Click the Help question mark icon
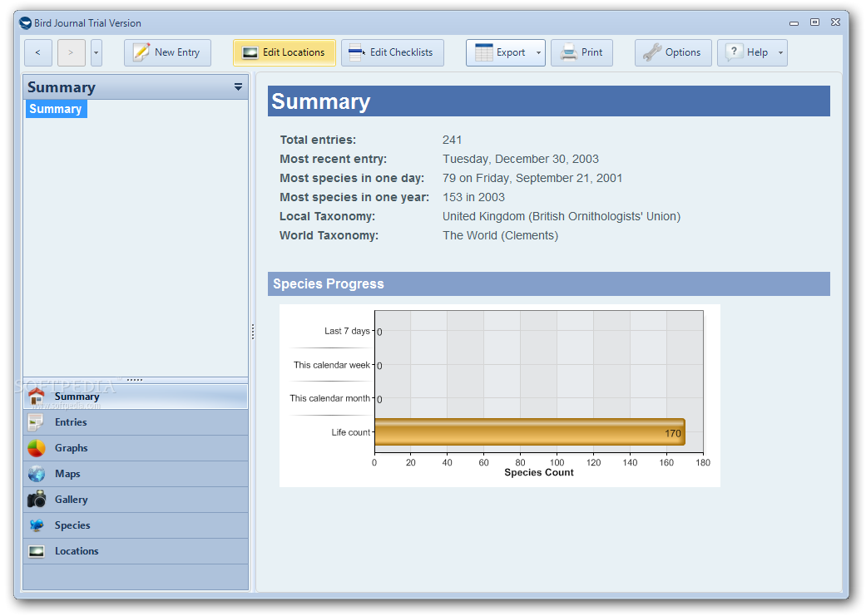Screen dimensions: 866x616 click(734, 52)
